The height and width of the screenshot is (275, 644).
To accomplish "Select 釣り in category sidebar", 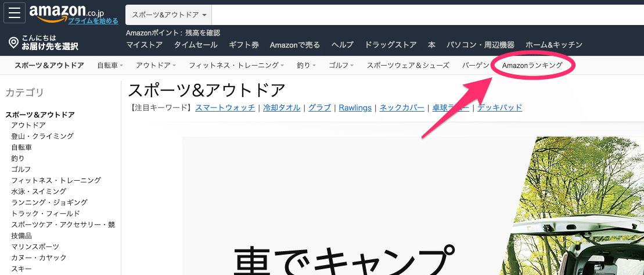I will point(17,158).
